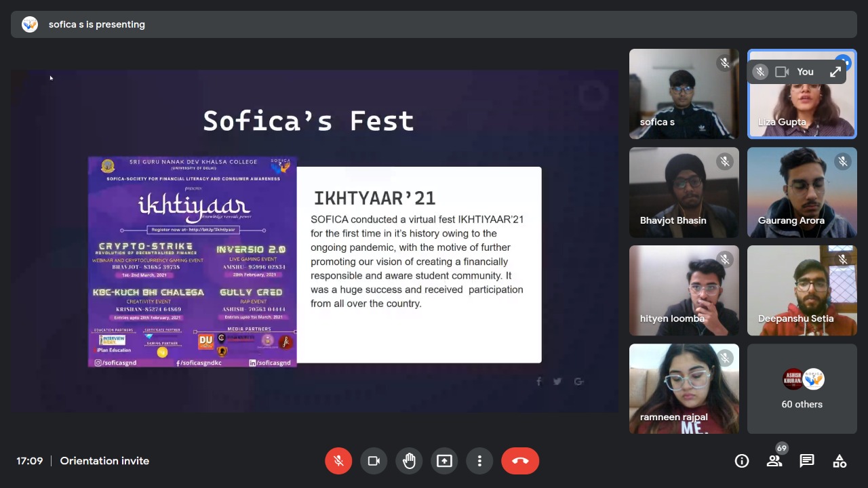Expand your self-view tile to fullscreen
868x488 pixels.
[835, 72]
